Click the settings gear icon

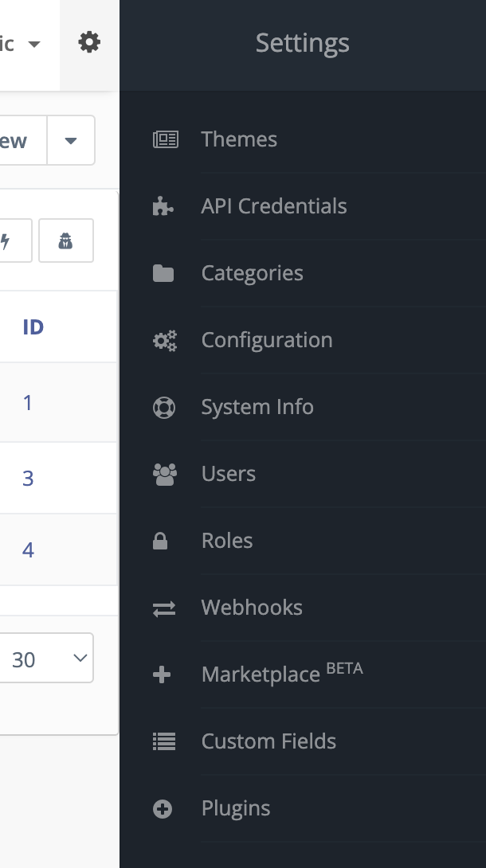(x=89, y=43)
